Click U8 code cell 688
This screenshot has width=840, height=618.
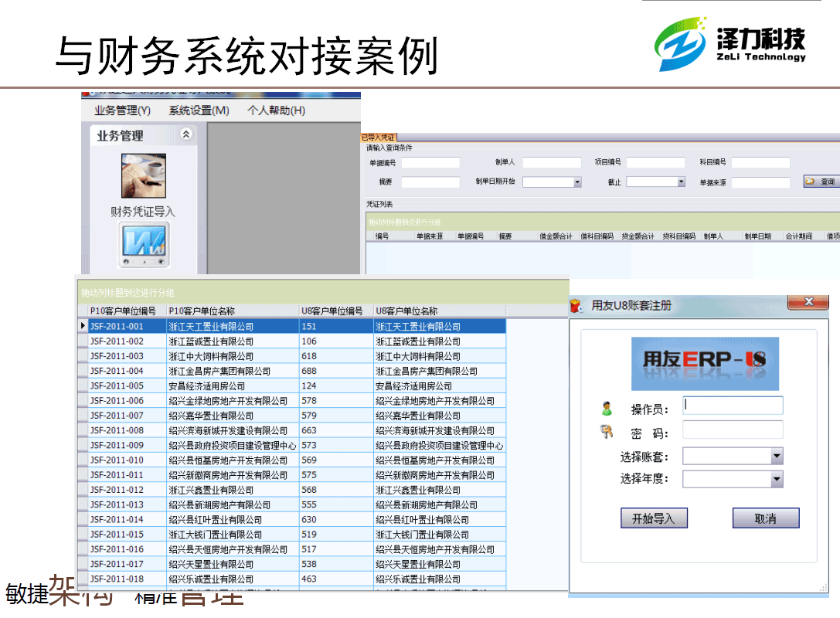pos(336,371)
